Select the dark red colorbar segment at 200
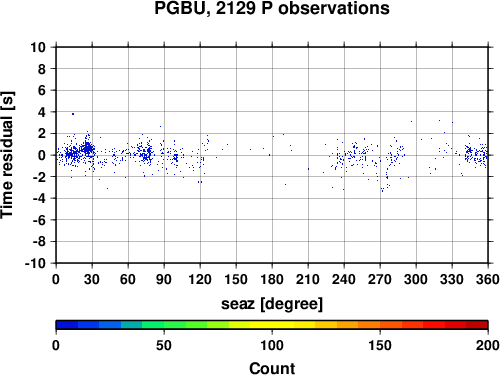Image resolution: width=500 pixels, height=375 pixels. [477, 325]
